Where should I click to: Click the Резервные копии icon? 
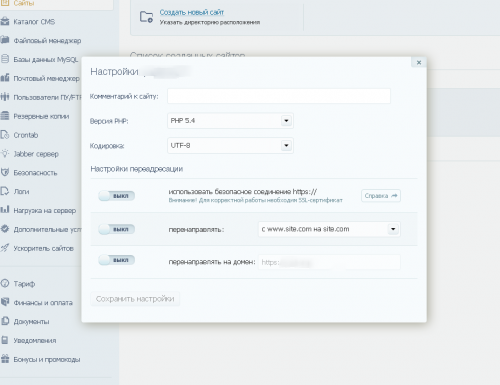pos(5,116)
